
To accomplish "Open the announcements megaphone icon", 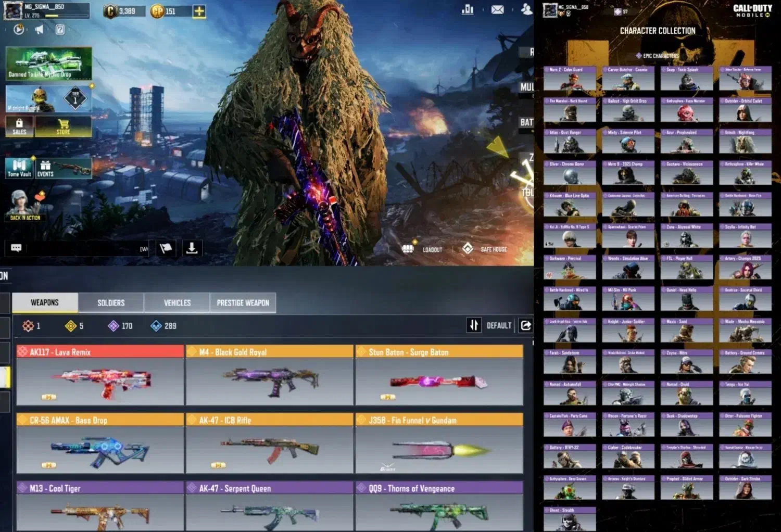I will (x=39, y=30).
